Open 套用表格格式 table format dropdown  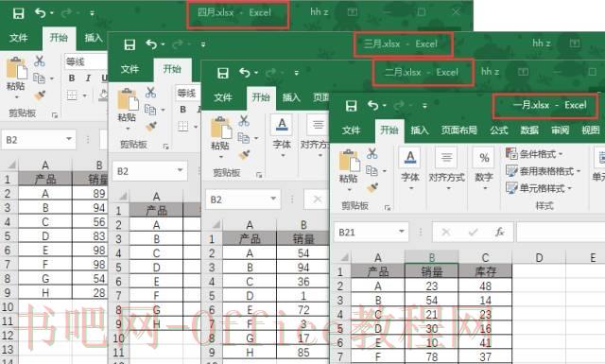point(544,170)
